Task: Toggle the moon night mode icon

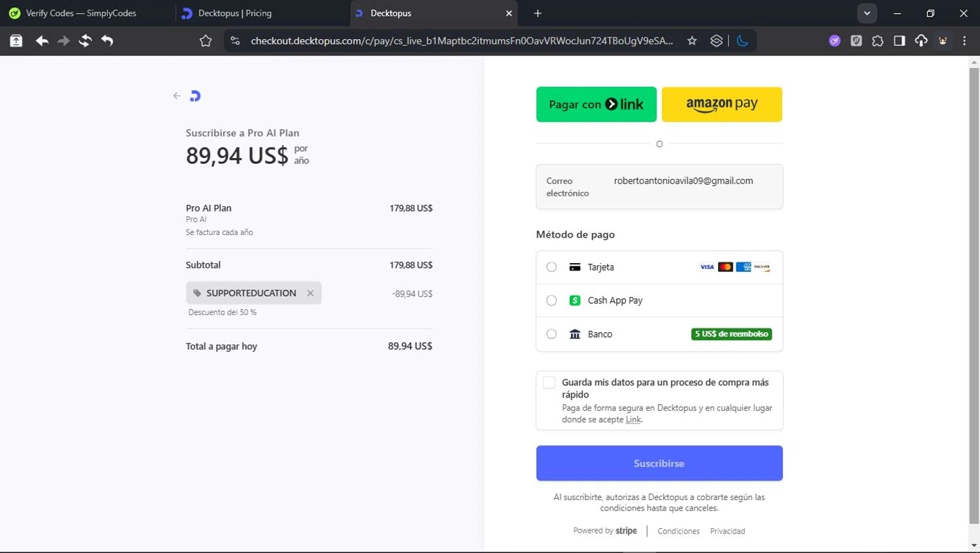Action: (742, 41)
